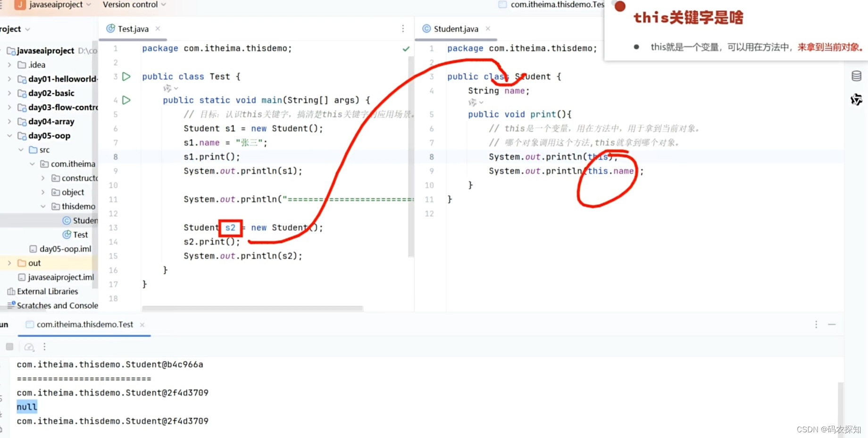This screenshot has height=438, width=868.
Task: Click line number 13 in Test.java gutter
Action: pyautogui.click(x=113, y=227)
